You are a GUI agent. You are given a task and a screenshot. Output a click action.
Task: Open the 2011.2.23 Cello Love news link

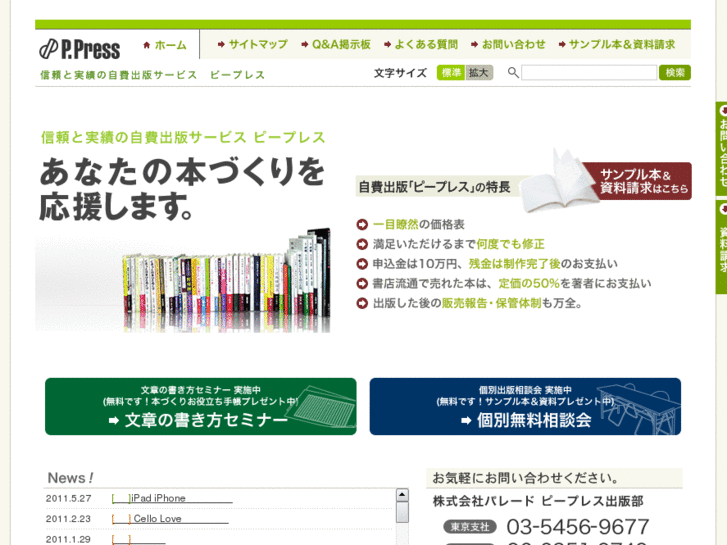click(x=170, y=519)
